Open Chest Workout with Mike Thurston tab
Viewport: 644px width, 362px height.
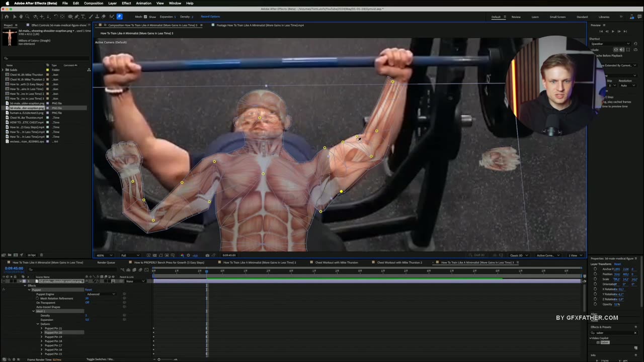coord(337,262)
